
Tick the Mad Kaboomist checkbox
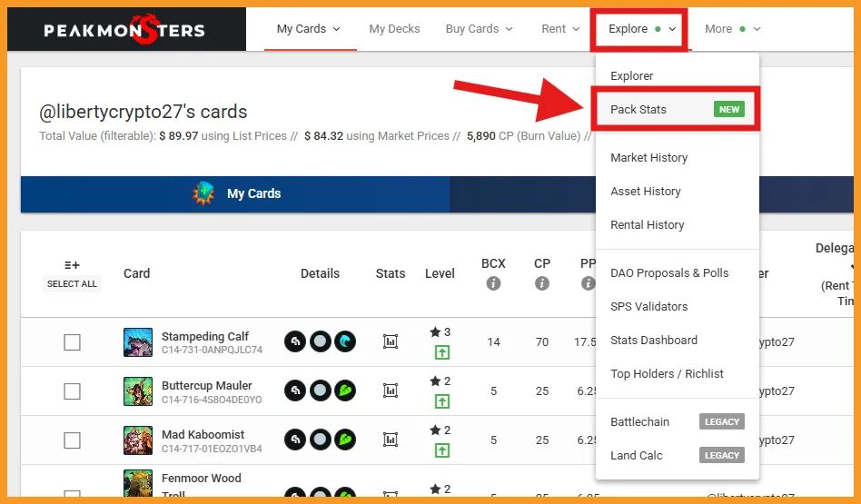click(x=72, y=440)
